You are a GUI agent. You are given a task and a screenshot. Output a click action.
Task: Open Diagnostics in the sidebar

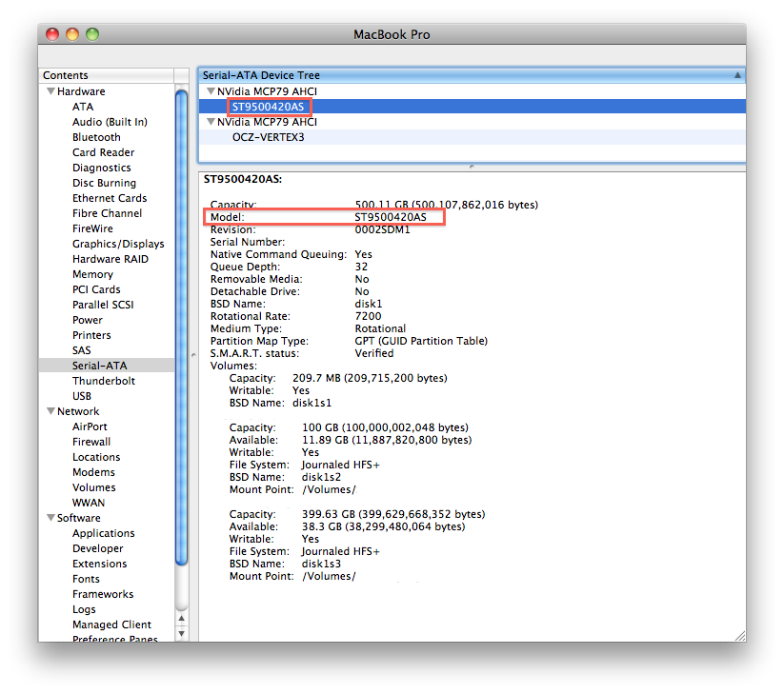click(x=102, y=168)
